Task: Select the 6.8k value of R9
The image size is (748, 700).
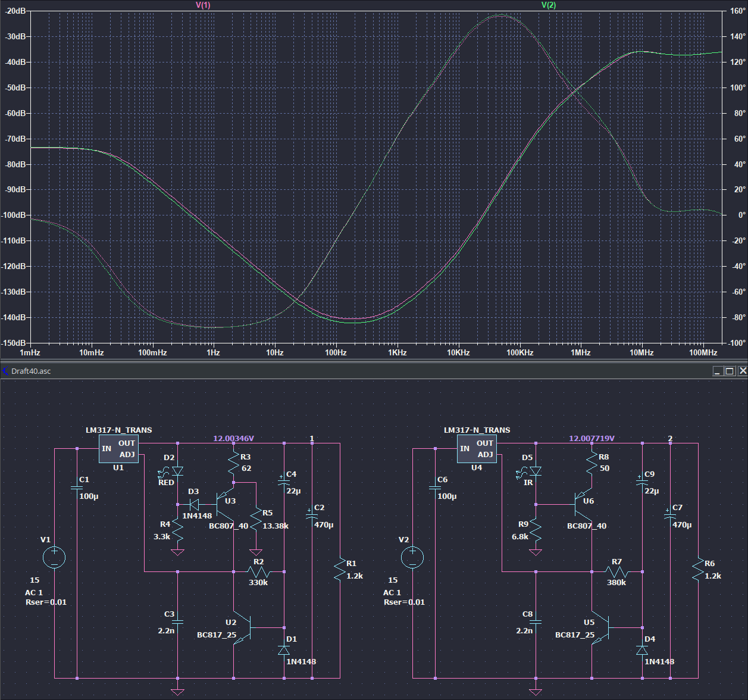Action: tap(520, 536)
